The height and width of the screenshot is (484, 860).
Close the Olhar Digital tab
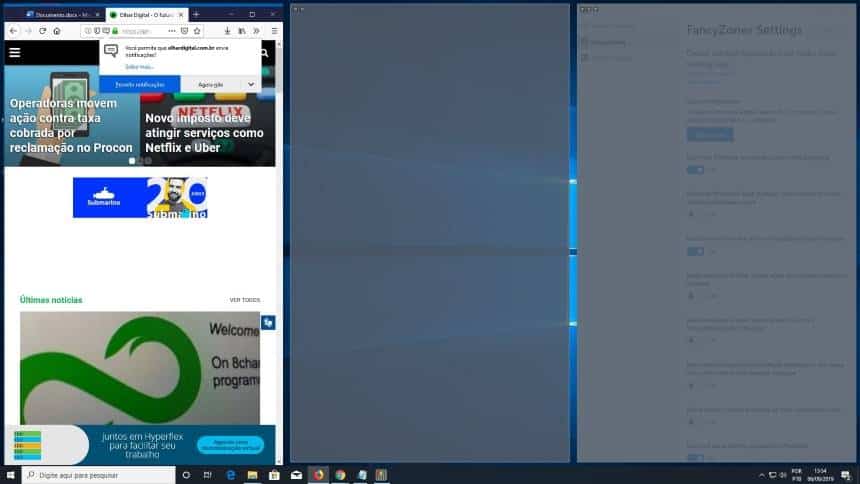click(x=181, y=15)
